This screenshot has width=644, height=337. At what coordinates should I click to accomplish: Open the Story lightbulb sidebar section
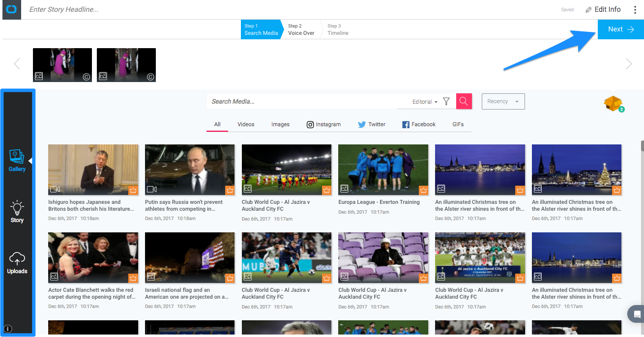pyautogui.click(x=17, y=212)
